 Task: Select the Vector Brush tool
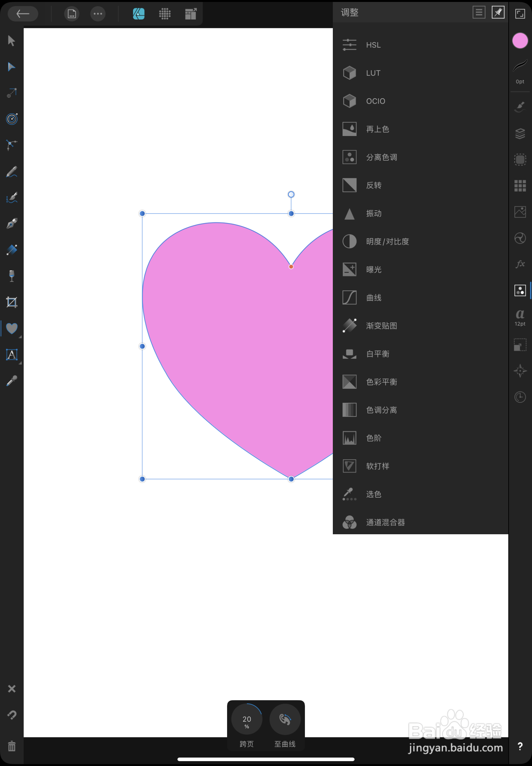pyautogui.click(x=12, y=197)
